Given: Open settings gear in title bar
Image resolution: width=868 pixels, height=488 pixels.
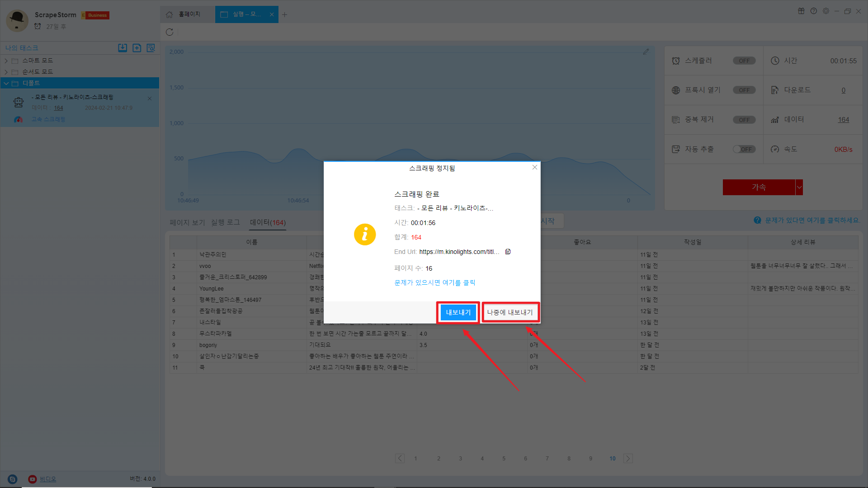Looking at the screenshot, I should coord(826,11).
